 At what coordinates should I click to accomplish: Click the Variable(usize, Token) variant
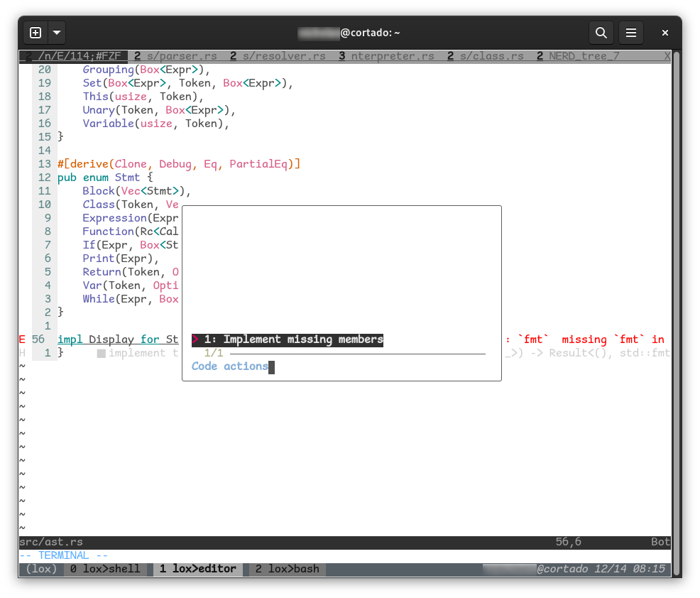tap(155, 124)
